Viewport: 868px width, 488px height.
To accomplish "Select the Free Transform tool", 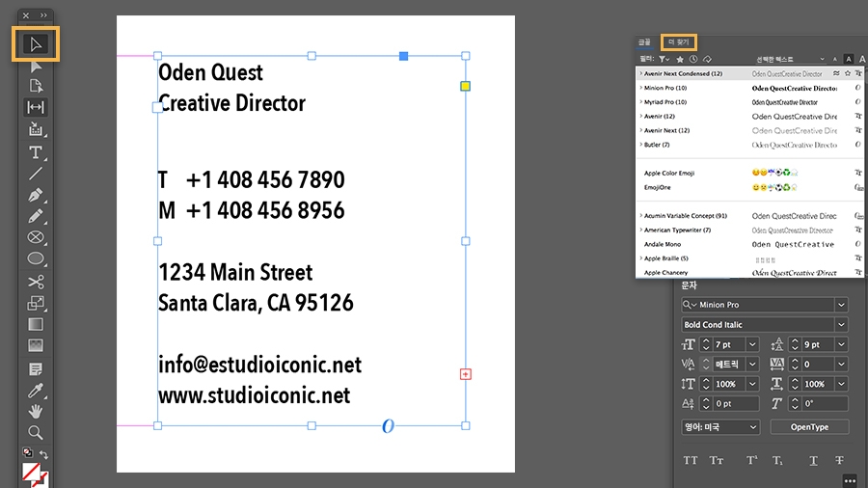I will (x=36, y=303).
